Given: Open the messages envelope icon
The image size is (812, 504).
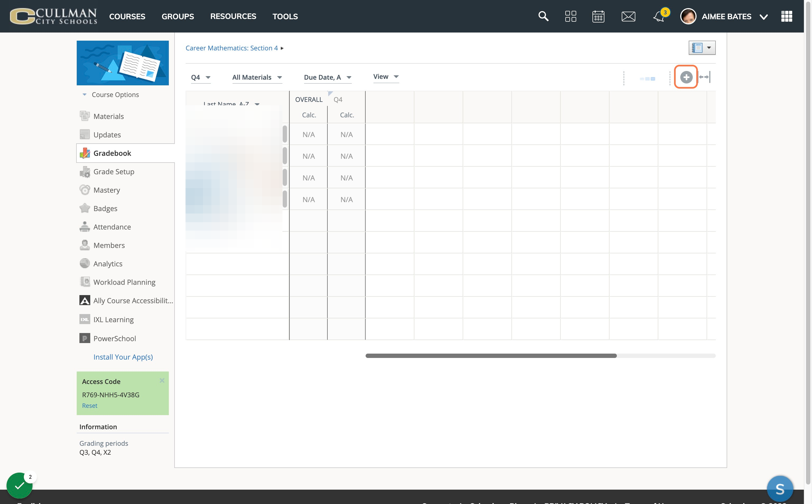Looking at the screenshot, I should click(x=628, y=16).
